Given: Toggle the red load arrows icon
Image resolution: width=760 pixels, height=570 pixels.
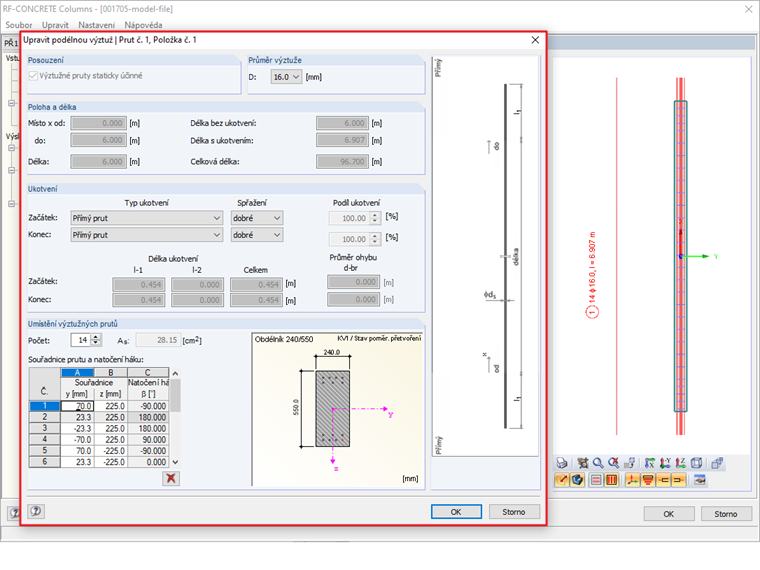Looking at the screenshot, I should point(648,480).
